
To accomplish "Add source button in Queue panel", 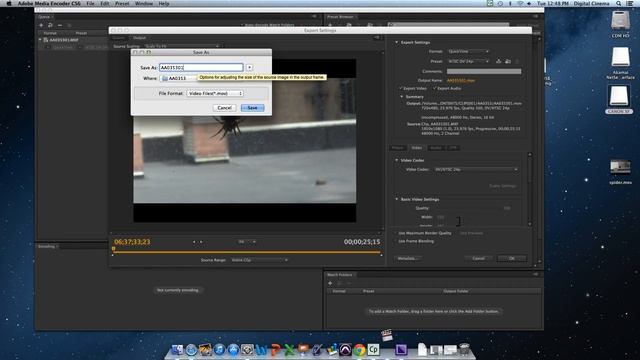I will point(41,25).
